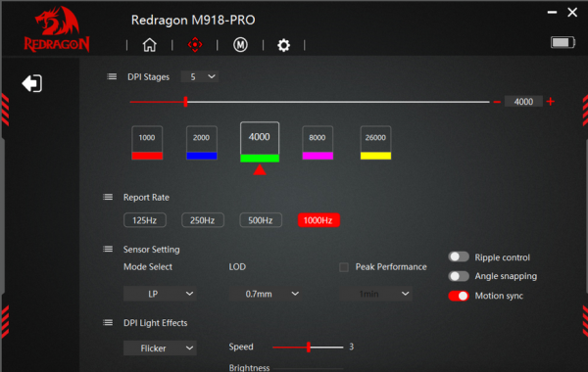Viewport: 588px width, 372px height.
Task: Close the Redragon window
Action: (572, 13)
